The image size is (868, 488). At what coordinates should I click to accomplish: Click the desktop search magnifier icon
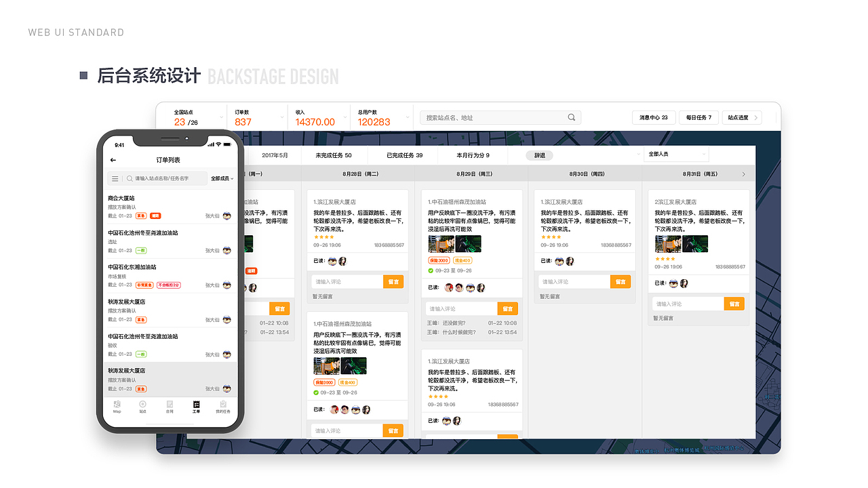(x=572, y=117)
